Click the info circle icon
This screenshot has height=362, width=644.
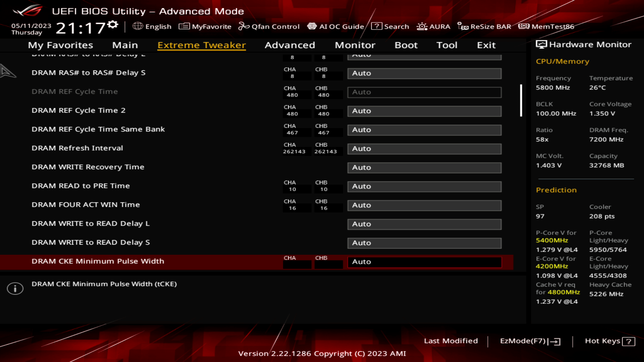click(x=15, y=288)
